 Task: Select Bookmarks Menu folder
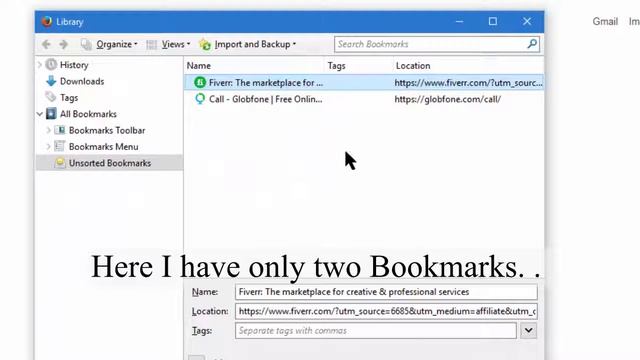point(103,147)
